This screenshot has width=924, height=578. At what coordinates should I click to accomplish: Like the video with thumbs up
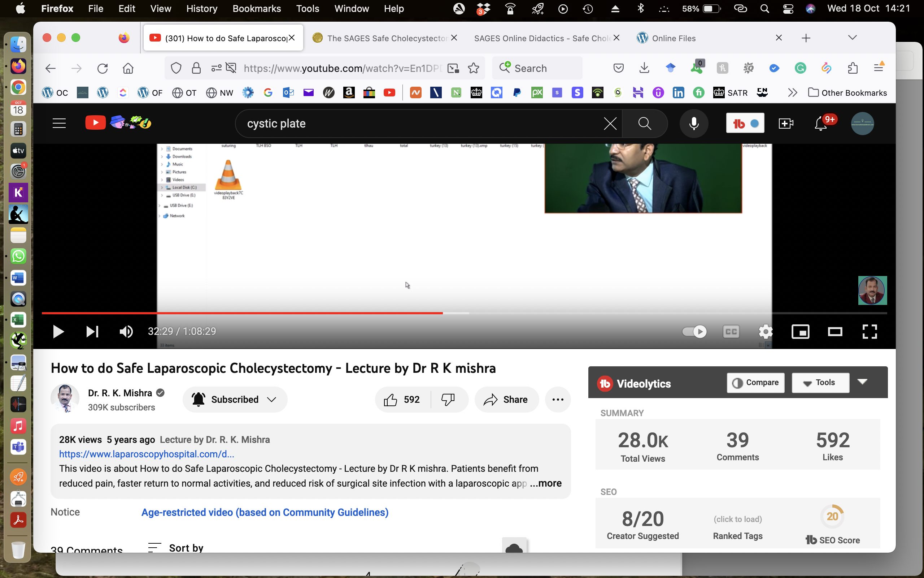402,400
